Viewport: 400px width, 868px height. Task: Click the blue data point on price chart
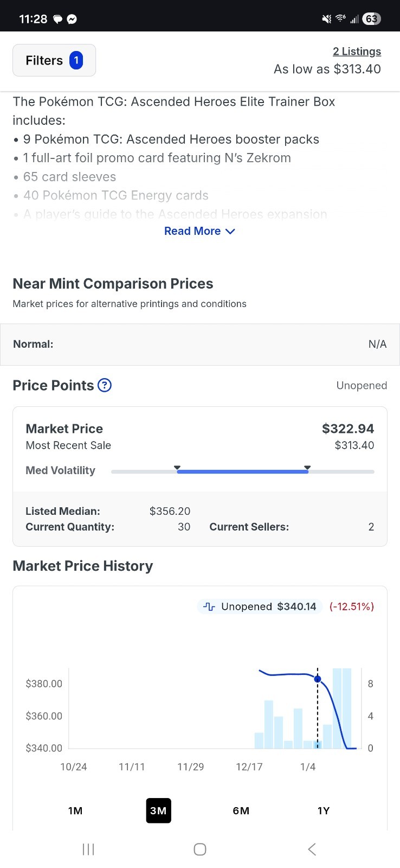coord(318,679)
